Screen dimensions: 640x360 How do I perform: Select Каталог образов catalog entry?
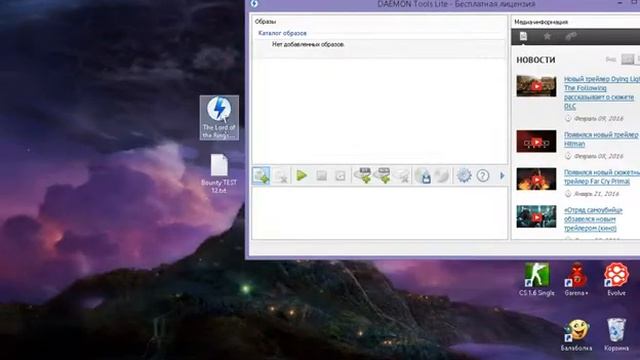coord(282,33)
